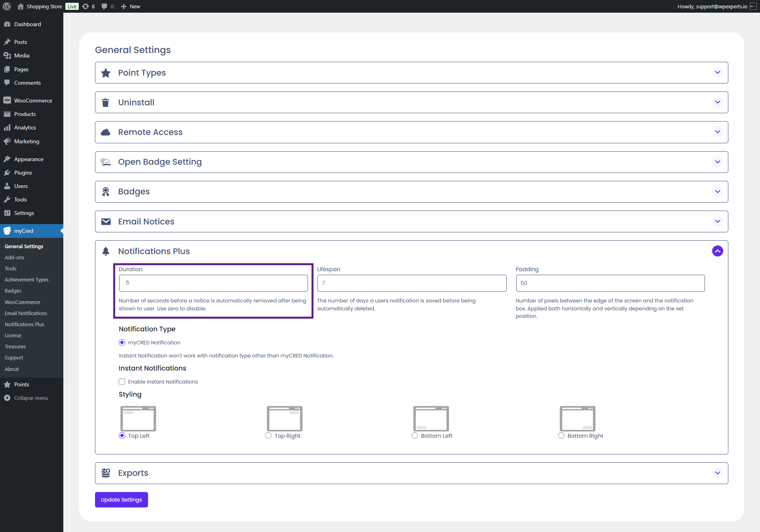Click the updates icon in admin bar

coord(85,6)
